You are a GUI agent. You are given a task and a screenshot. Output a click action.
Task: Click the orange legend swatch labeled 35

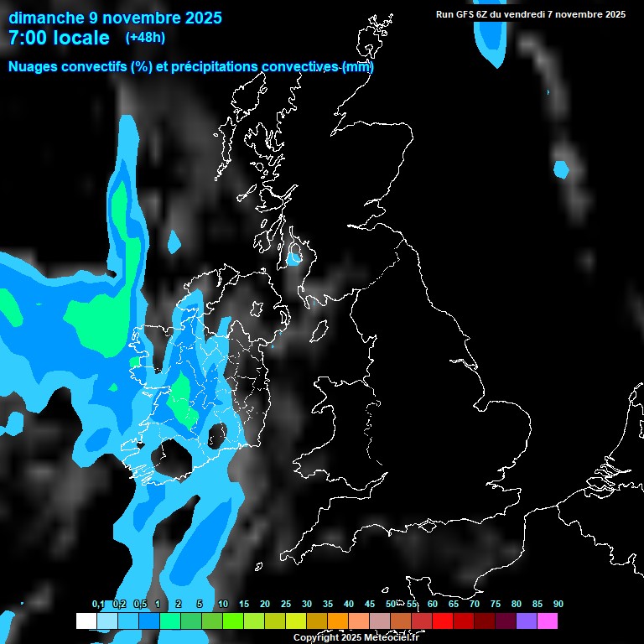337,621
